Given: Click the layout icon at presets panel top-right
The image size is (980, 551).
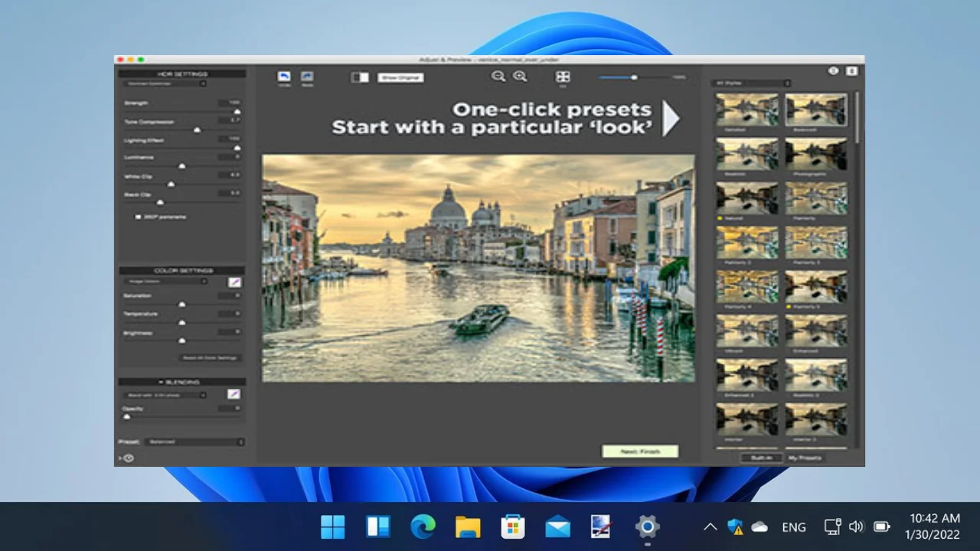Looking at the screenshot, I should pyautogui.click(x=852, y=70).
